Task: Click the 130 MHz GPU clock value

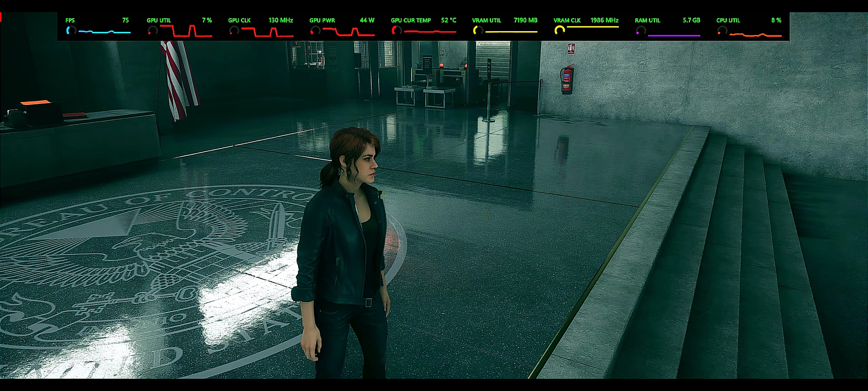Action: pos(281,20)
